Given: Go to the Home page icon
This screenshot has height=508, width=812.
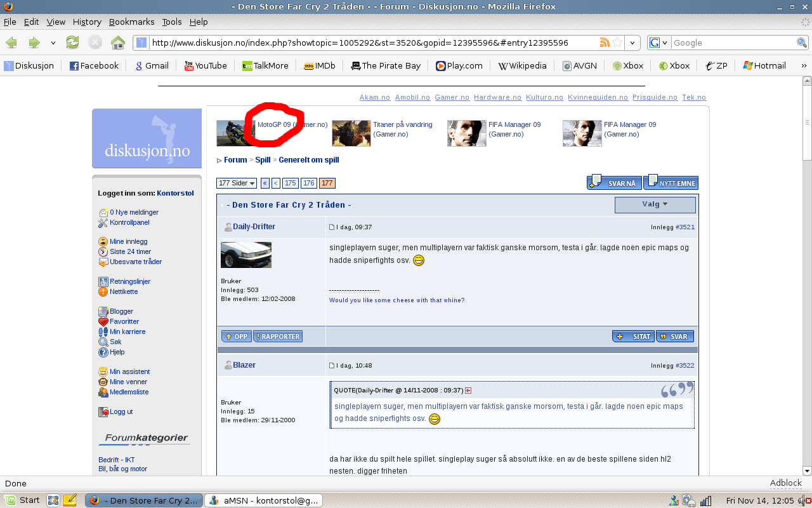Looking at the screenshot, I should pos(118,43).
